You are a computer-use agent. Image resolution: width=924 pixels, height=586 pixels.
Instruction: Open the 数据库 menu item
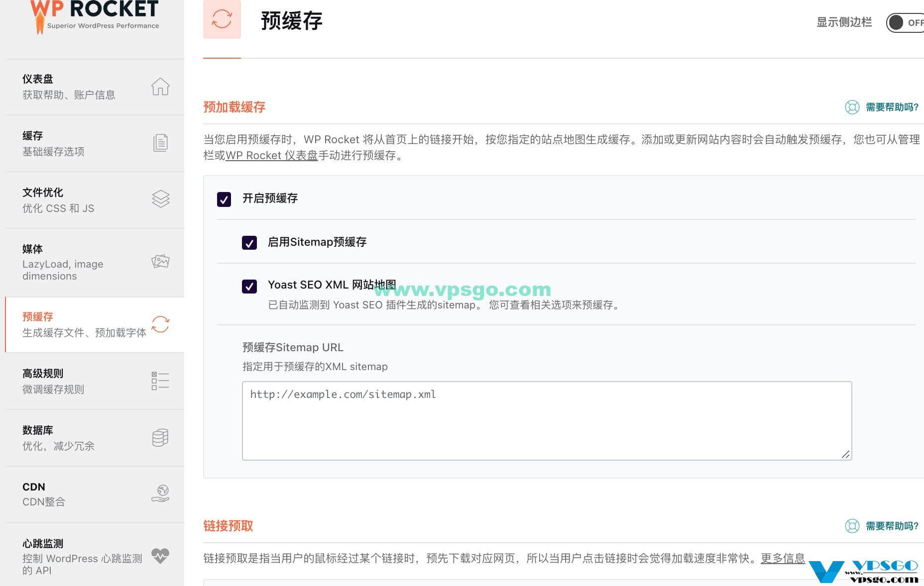pyautogui.click(x=95, y=438)
